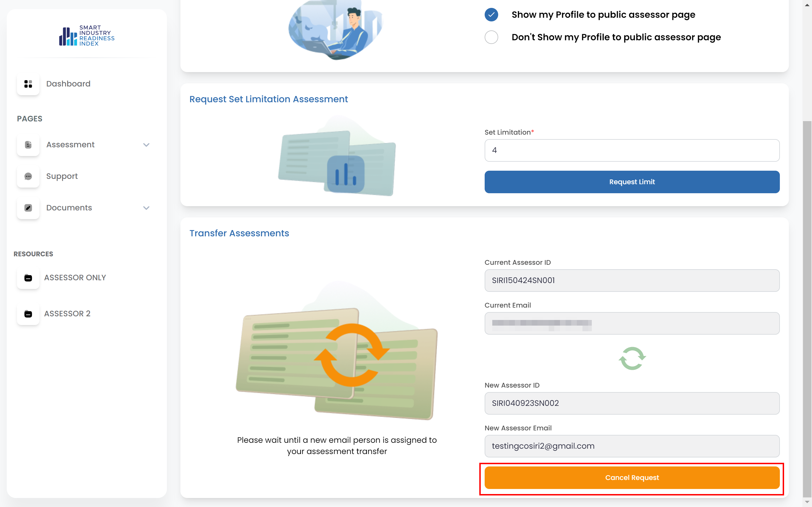Click the Dashboard grid icon
Screen dimensions: 812x507
coord(28,84)
